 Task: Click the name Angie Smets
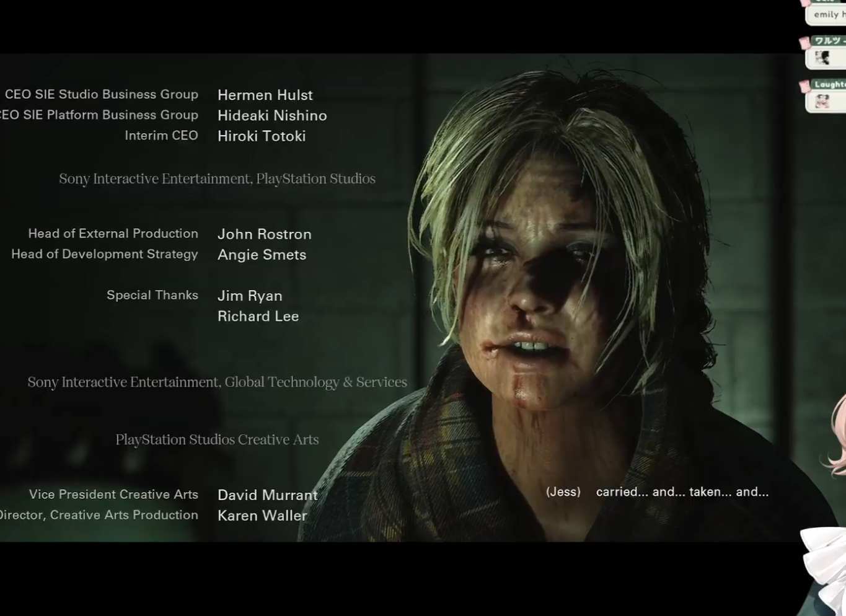tap(262, 255)
